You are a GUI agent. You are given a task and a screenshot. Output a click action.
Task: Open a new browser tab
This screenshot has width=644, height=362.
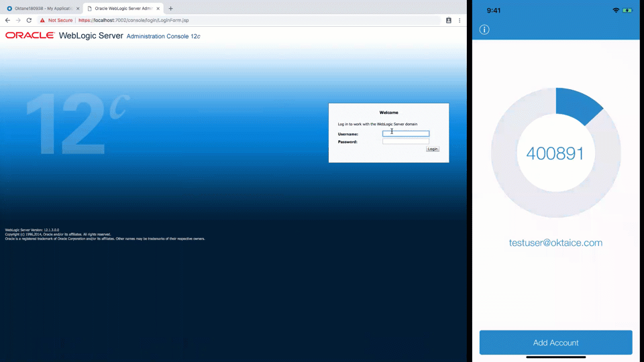coord(170,9)
